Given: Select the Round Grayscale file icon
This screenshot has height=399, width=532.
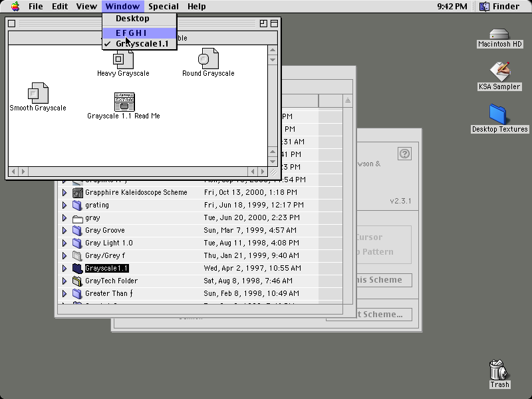Looking at the screenshot, I should [208, 59].
